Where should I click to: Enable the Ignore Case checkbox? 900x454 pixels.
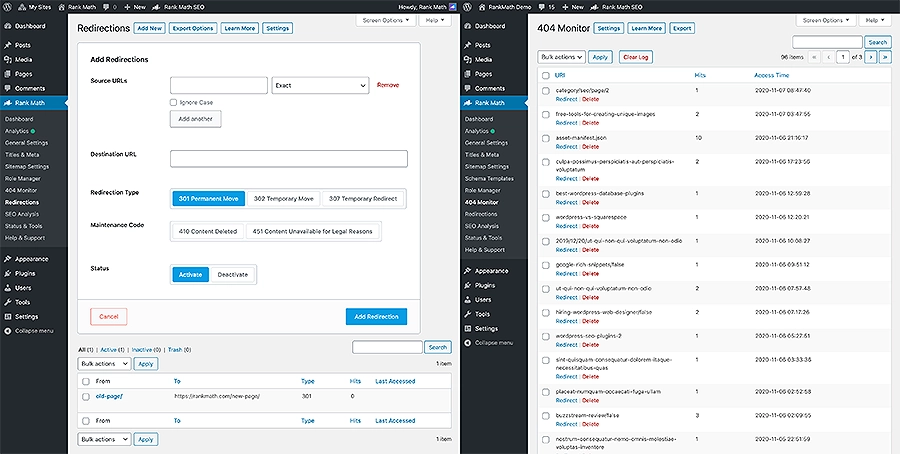pyautogui.click(x=174, y=102)
